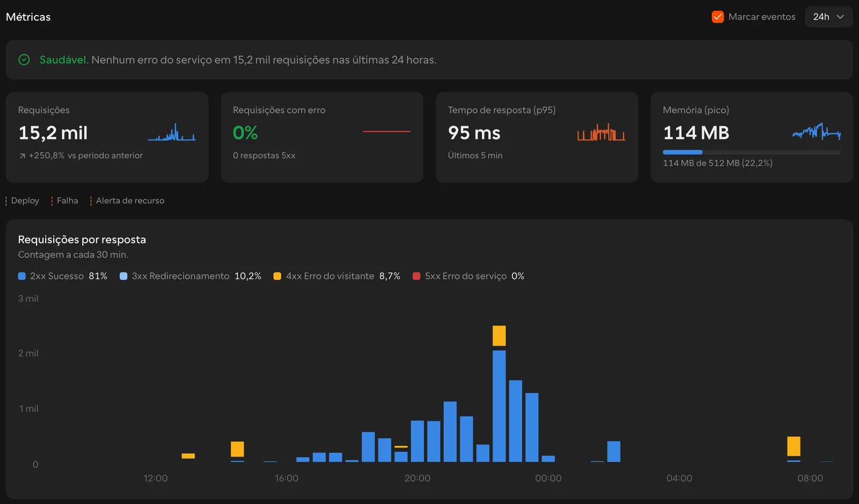Viewport: 859px width, 504px height.
Task: Click the tallest blue bar in the chart
Action: point(499,406)
